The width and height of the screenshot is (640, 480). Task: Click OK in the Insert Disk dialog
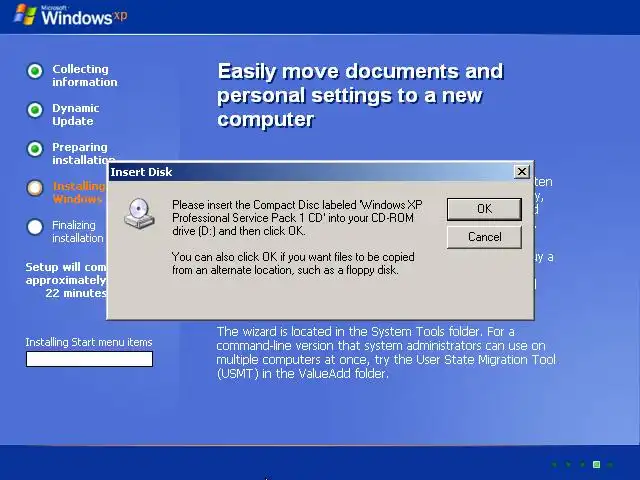coord(484,209)
